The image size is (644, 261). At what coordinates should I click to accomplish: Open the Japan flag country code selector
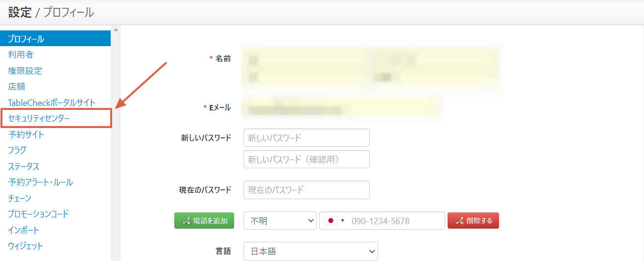click(x=335, y=221)
